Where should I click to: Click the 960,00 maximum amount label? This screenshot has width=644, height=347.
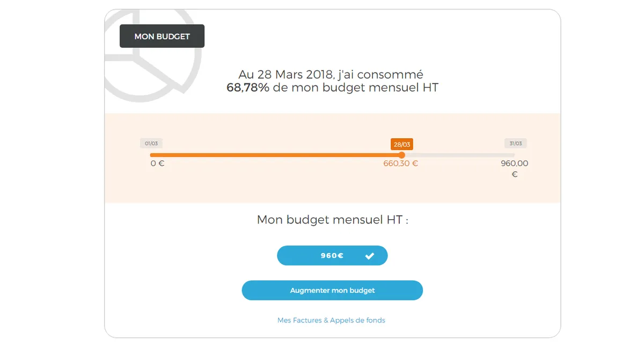pyautogui.click(x=514, y=163)
